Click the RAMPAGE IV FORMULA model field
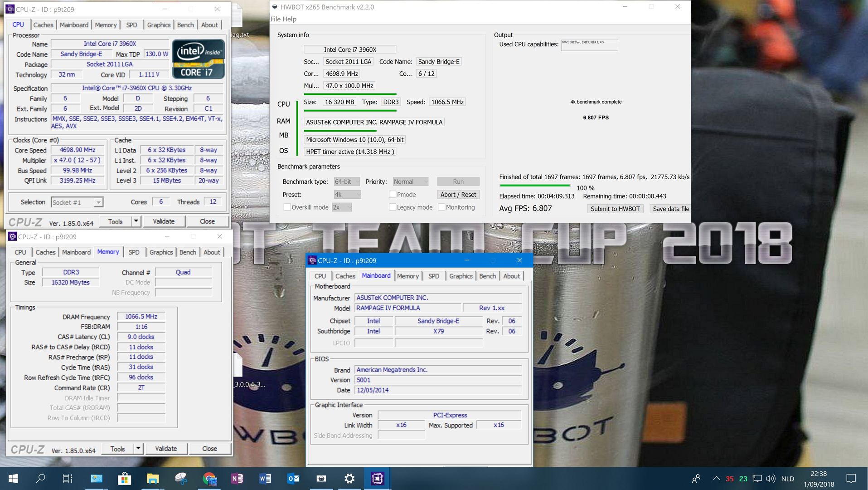Viewport: 868px width, 490px height. [408, 308]
